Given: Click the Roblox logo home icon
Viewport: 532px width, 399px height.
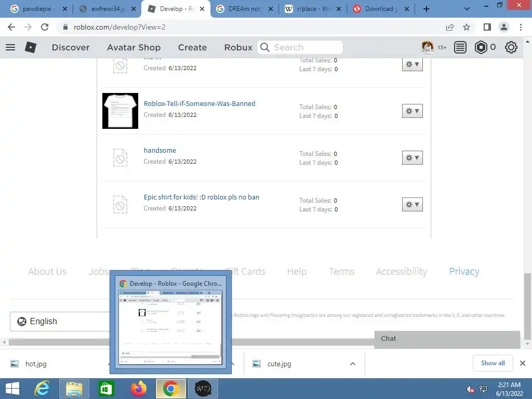Looking at the screenshot, I should pos(31,47).
